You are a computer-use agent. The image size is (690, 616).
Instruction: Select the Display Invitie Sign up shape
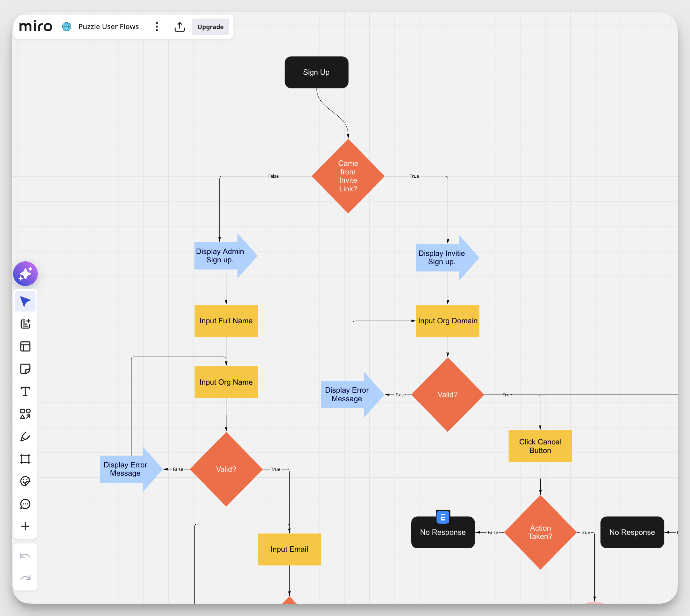pos(447,258)
